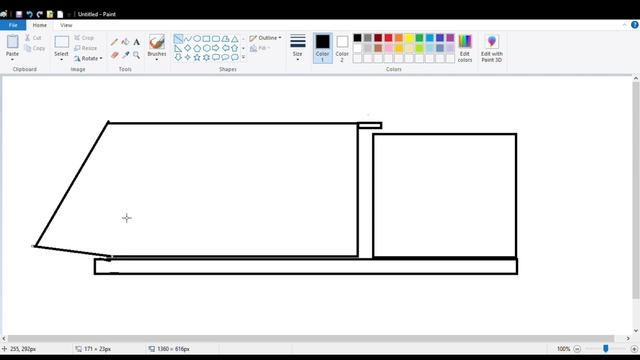
Task: Select the Diamond shape
Action: point(187,48)
